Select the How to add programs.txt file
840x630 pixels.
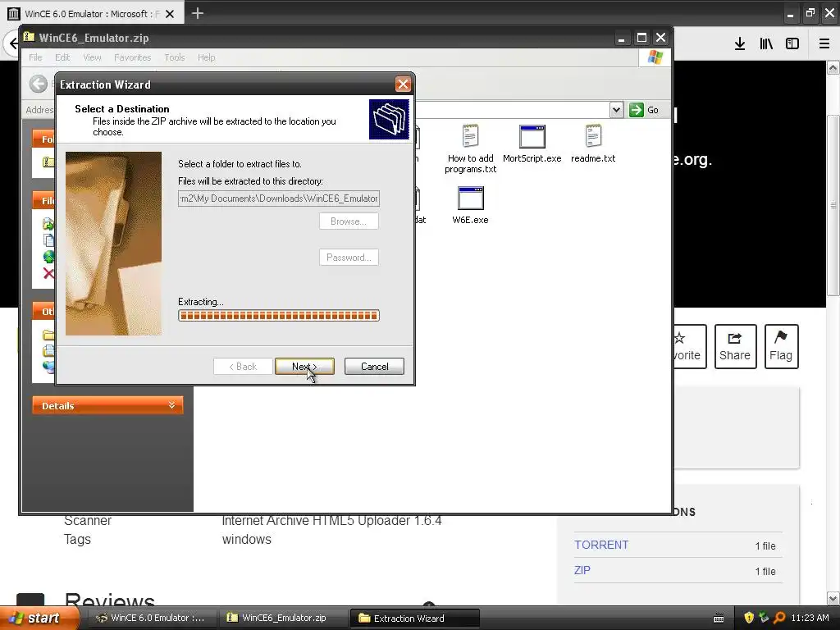pyautogui.click(x=470, y=148)
